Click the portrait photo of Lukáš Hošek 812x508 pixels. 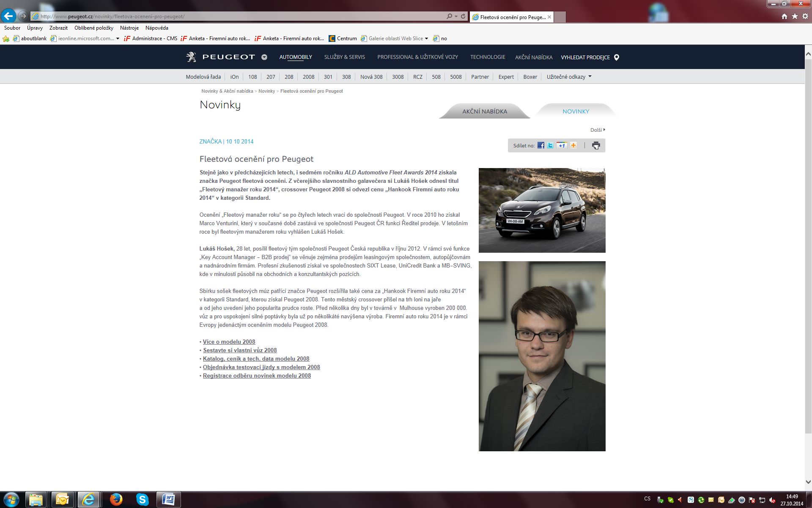click(x=542, y=356)
